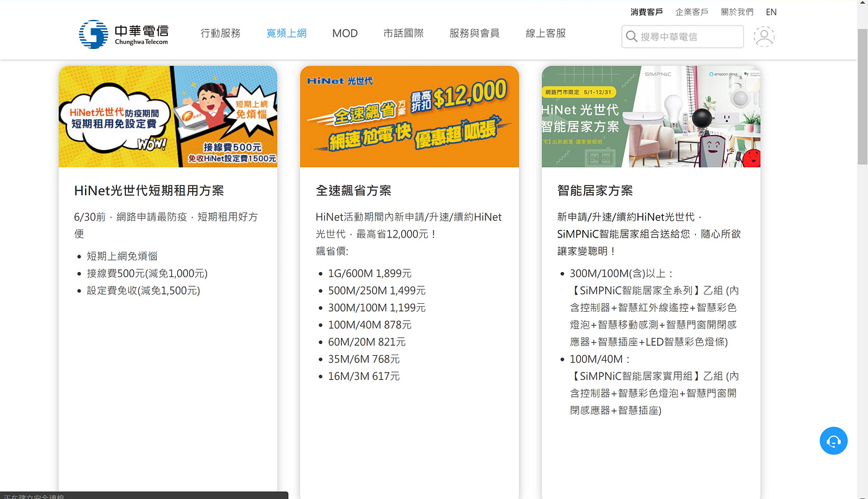
Task: Click the Chunghwa Telecom logo
Action: pyautogui.click(x=123, y=35)
